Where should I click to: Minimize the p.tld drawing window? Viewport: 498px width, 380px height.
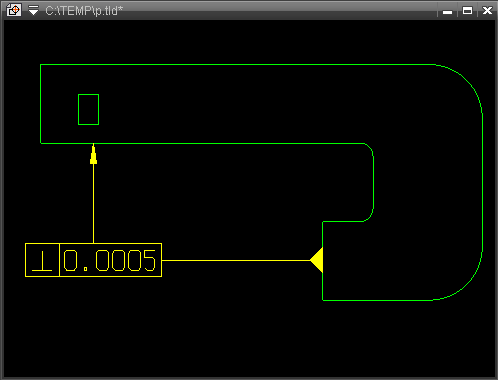[447, 11]
